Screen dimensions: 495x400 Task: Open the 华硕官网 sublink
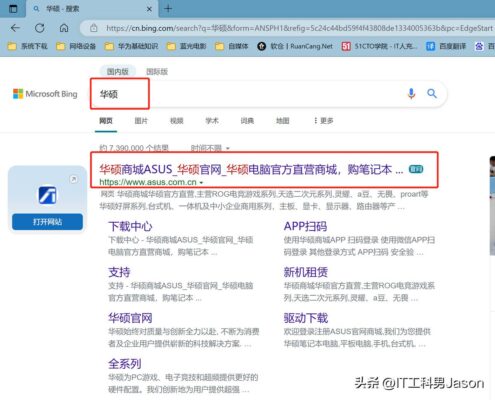pos(130,318)
